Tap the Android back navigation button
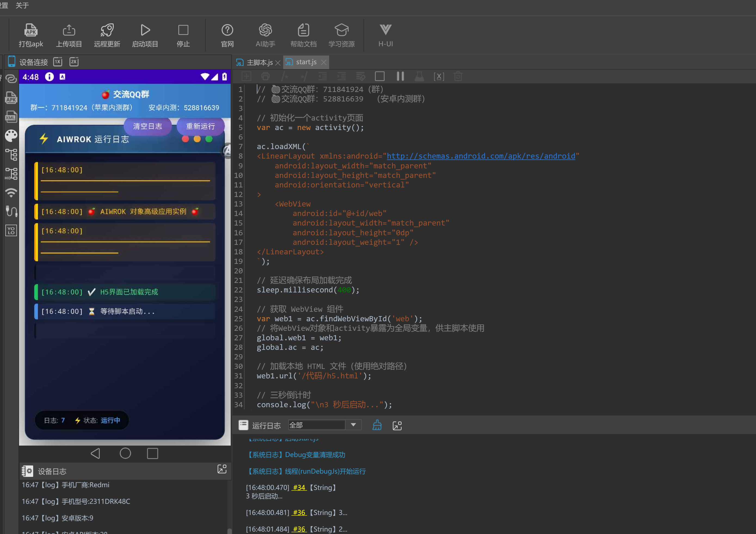 click(95, 453)
